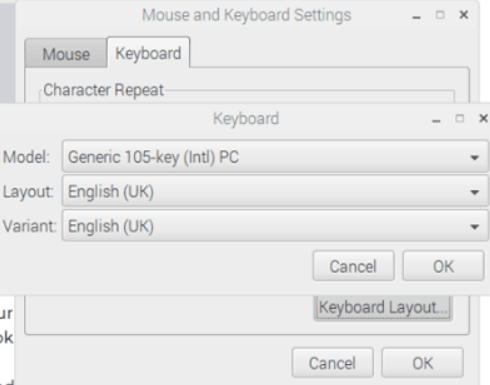The height and width of the screenshot is (385, 490).
Task: Click the Model: label
Action: pos(27,157)
